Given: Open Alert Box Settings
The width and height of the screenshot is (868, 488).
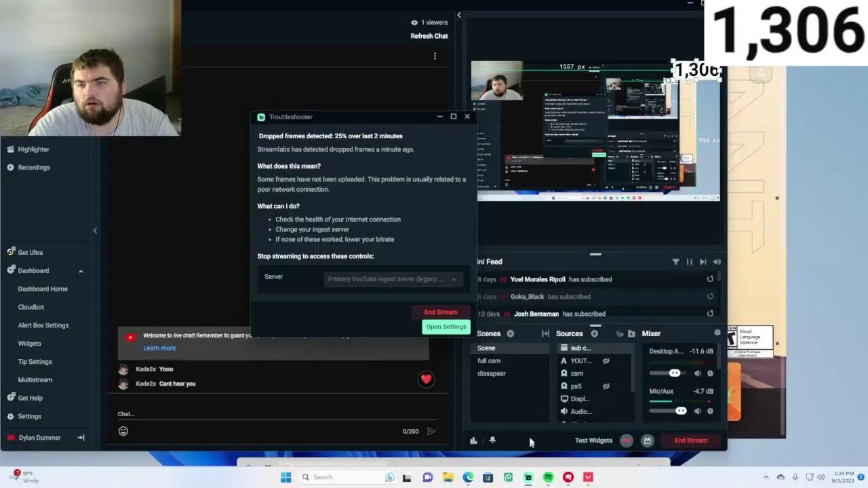Looking at the screenshot, I should coord(43,325).
